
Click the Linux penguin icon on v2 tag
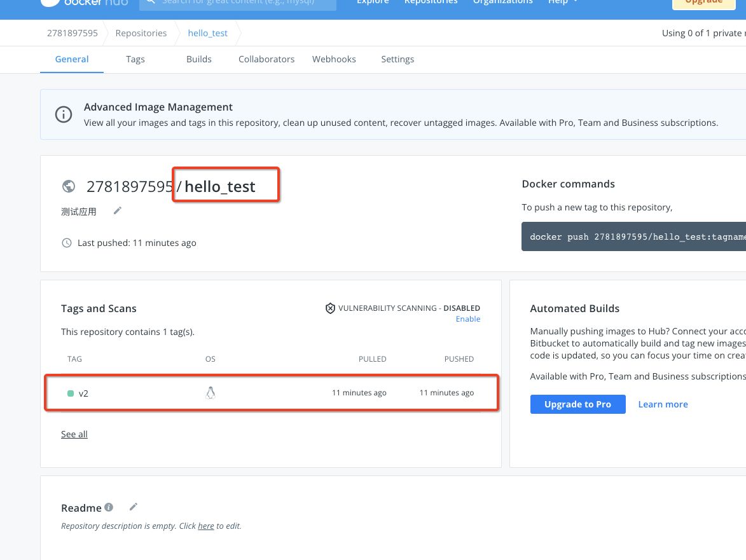[x=211, y=392]
